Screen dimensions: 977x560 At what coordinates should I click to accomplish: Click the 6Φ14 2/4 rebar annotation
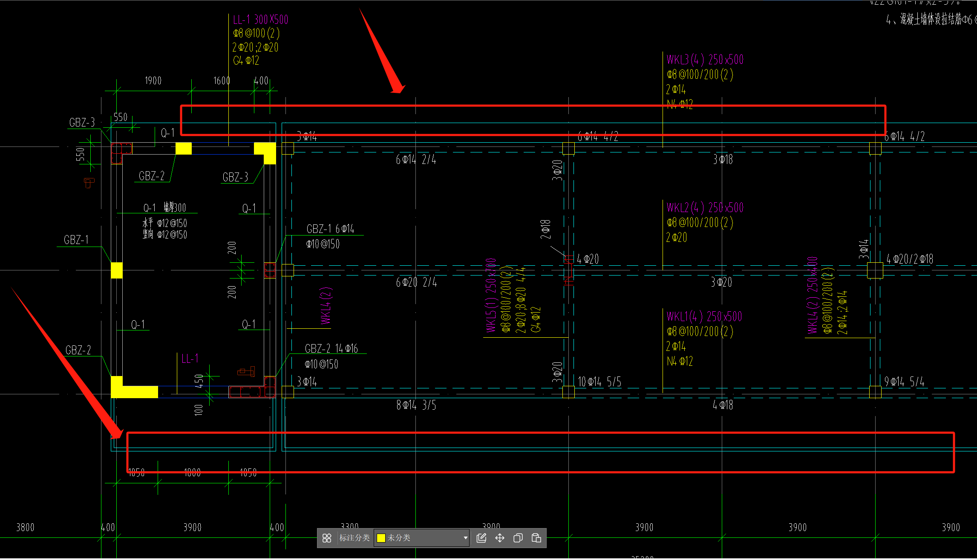pyautogui.click(x=416, y=160)
